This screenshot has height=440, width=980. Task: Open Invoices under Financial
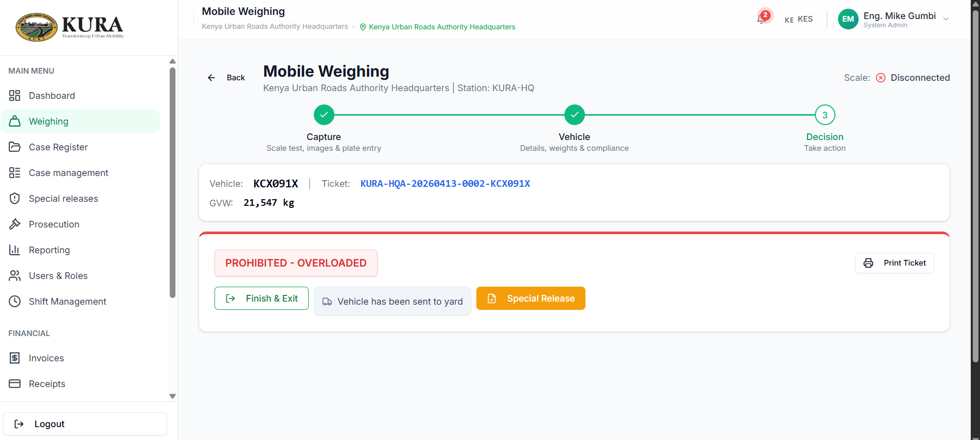(x=80, y=358)
